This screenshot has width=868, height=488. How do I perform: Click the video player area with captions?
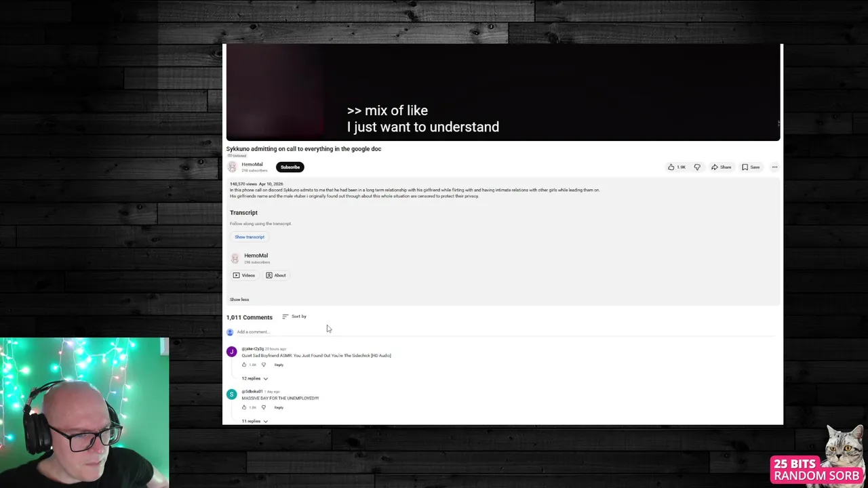[x=502, y=92]
